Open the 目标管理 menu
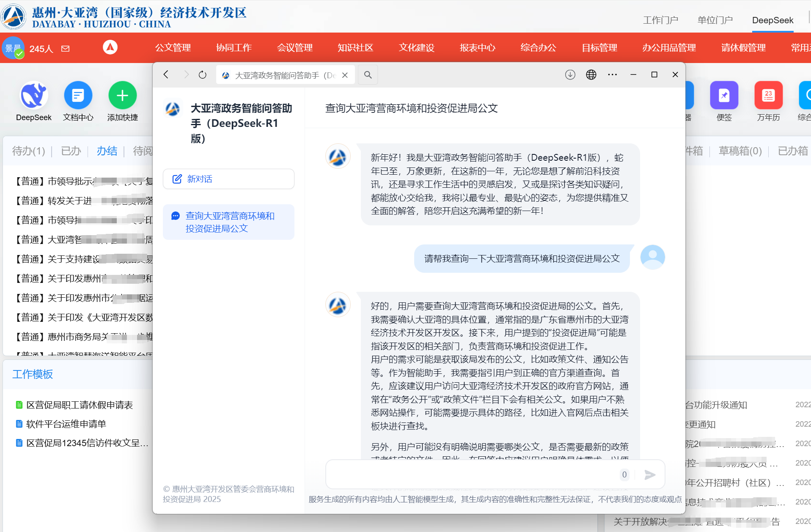This screenshot has height=532, width=811. tap(599, 48)
